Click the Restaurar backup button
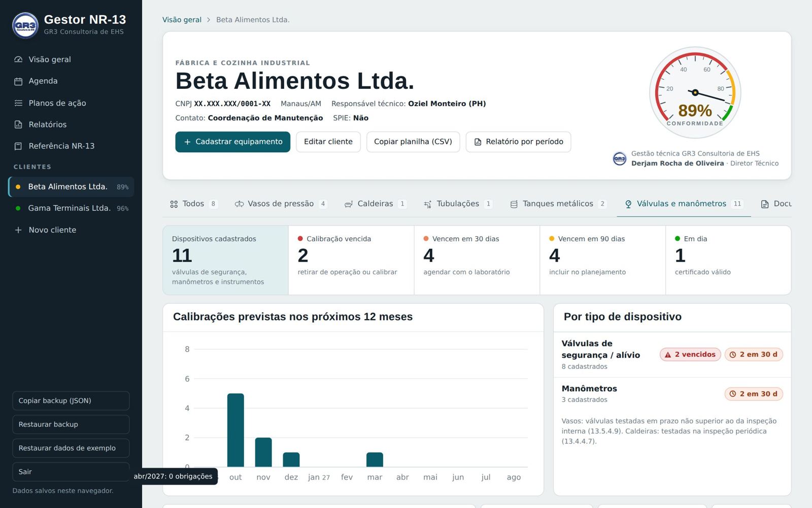This screenshot has width=812, height=508. click(x=71, y=425)
